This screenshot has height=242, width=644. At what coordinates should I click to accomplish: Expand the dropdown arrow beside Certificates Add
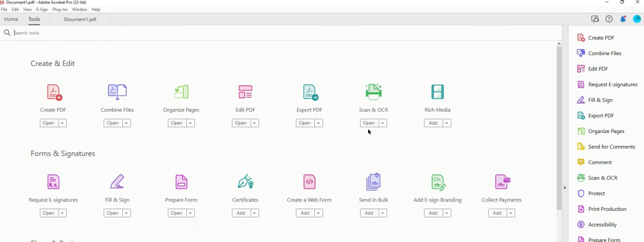coord(254,213)
